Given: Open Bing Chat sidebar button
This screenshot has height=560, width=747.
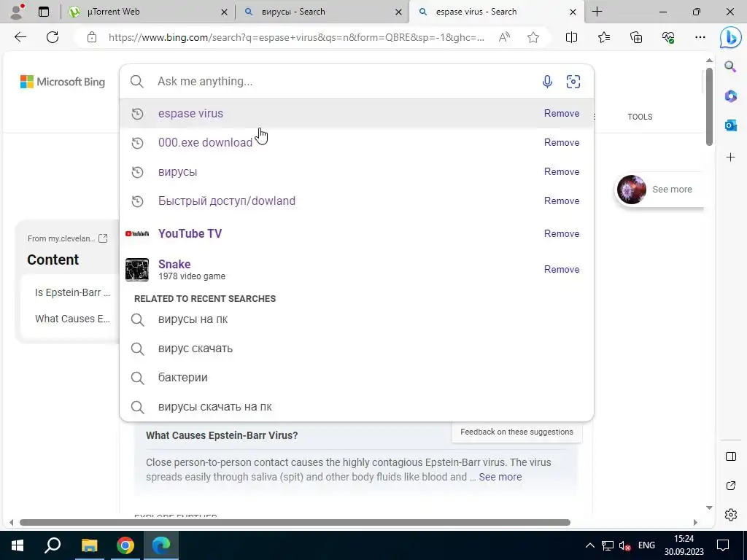Looking at the screenshot, I should pyautogui.click(x=730, y=38).
